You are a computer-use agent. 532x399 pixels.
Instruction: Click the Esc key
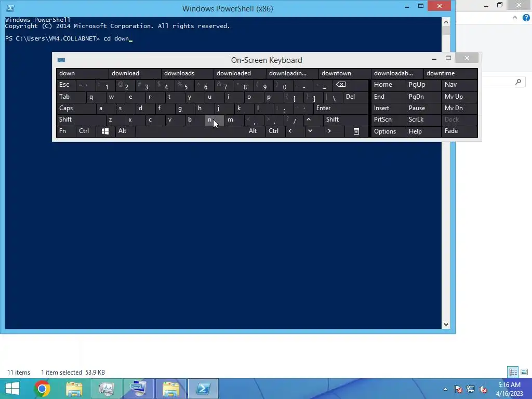point(66,85)
